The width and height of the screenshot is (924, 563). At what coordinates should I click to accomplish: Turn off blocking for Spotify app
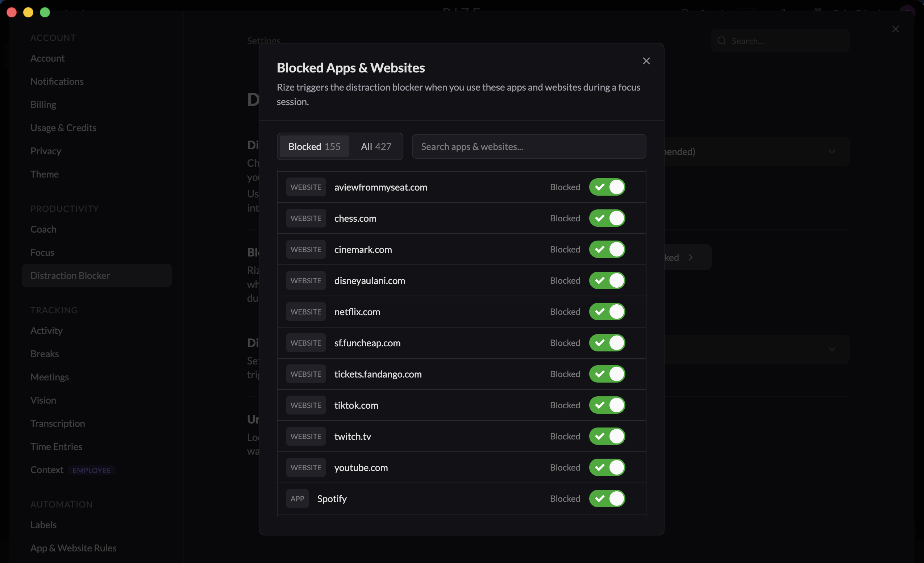(607, 498)
